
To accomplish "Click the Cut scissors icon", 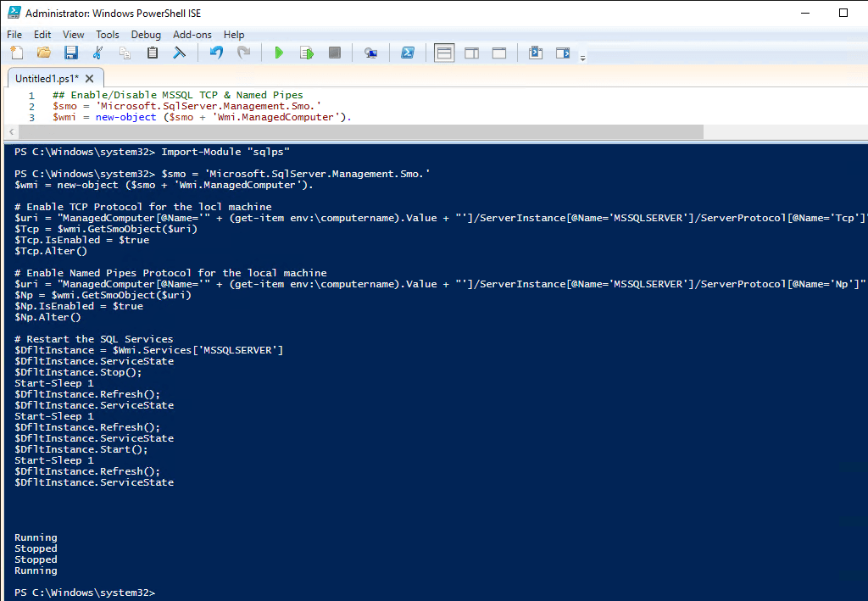I will coord(97,53).
